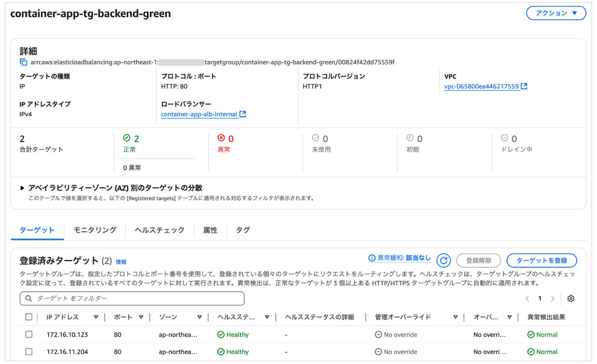Click the zone cell for 172.16.11.204
597x364 pixels.
(178, 352)
